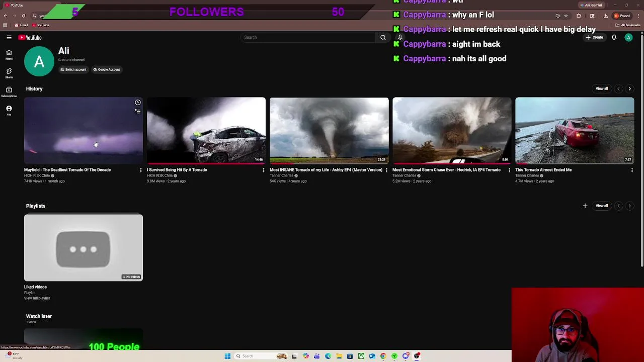This screenshot has width=644, height=362.
Task: Open the Most Emotional Storm Chase thumbnail
Action: [452, 131]
